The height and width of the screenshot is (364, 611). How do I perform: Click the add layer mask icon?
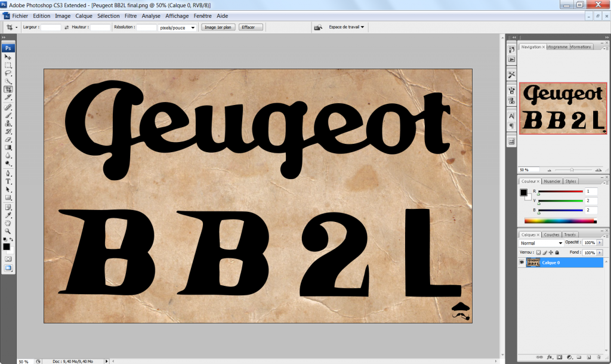pos(560,357)
